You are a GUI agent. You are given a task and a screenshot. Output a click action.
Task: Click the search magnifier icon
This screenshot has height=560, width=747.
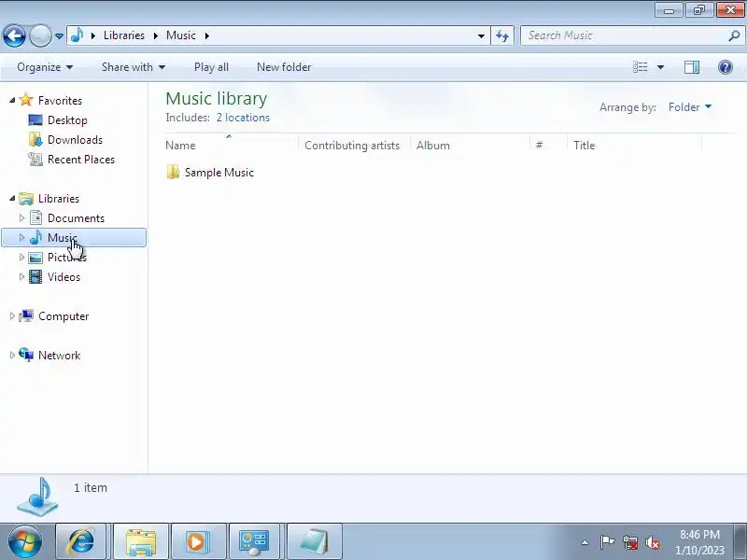[734, 35]
